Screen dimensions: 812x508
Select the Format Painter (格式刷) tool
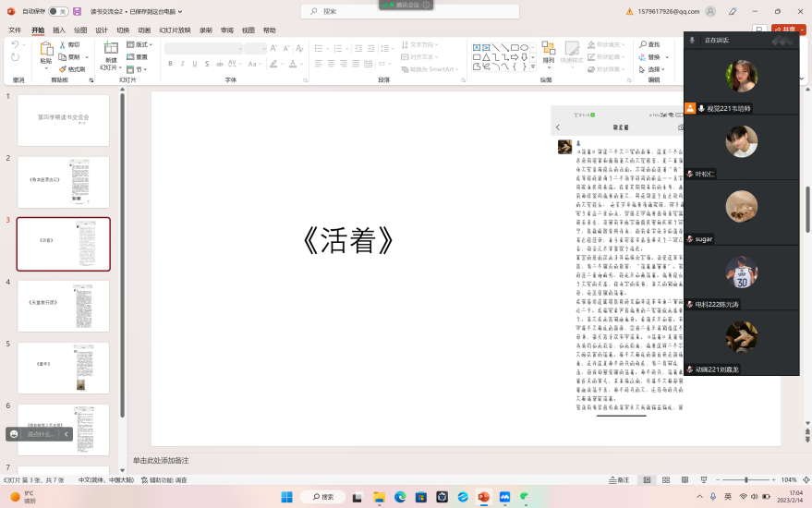tap(73, 68)
